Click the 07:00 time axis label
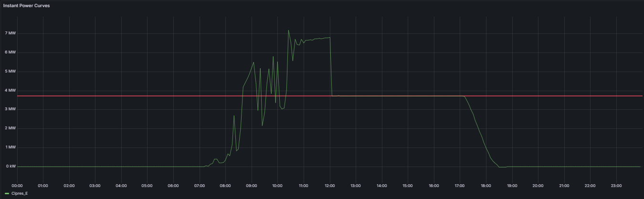The image size is (644, 199). 199,186
